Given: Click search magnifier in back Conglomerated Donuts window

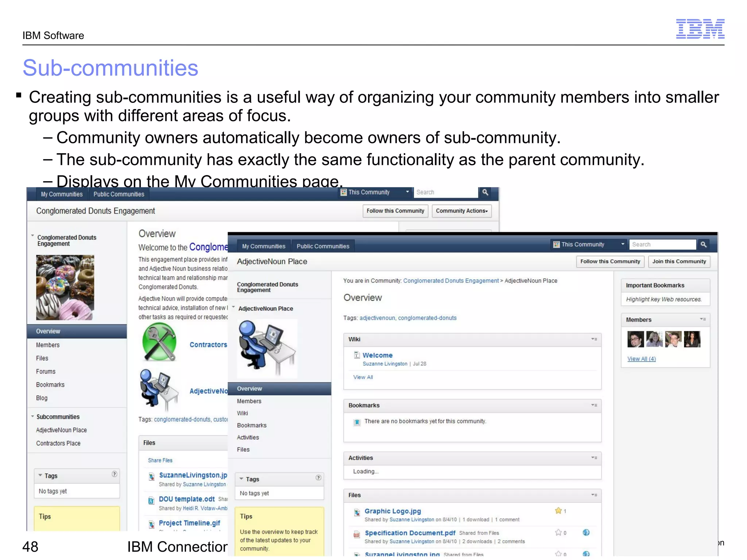Looking at the screenshot, I should (485, 192).
